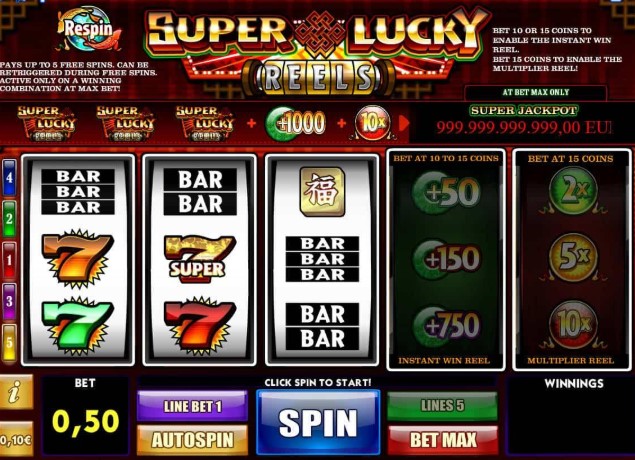The image size is (635, 460).
Task: Open the info paytable icon
Action: (x=15, y=393)
